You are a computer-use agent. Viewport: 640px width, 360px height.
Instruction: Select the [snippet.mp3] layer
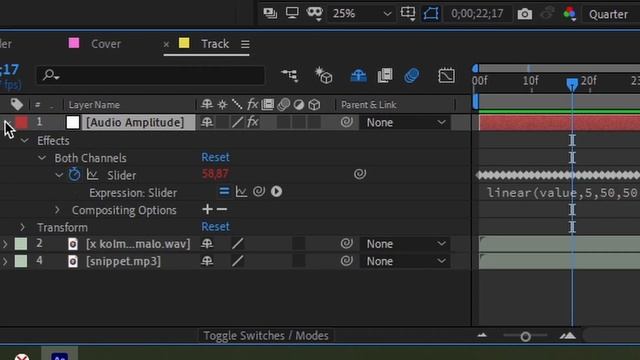[123, 261]
